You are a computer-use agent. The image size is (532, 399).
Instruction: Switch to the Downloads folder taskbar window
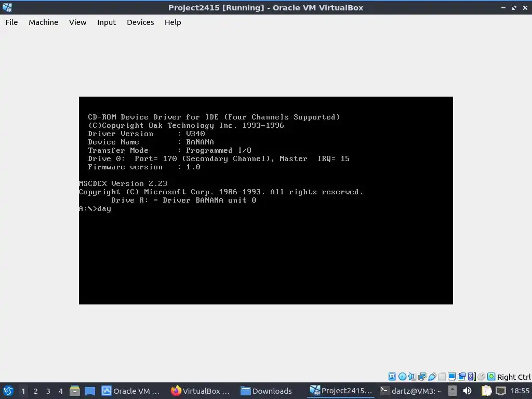pos(267,391)
